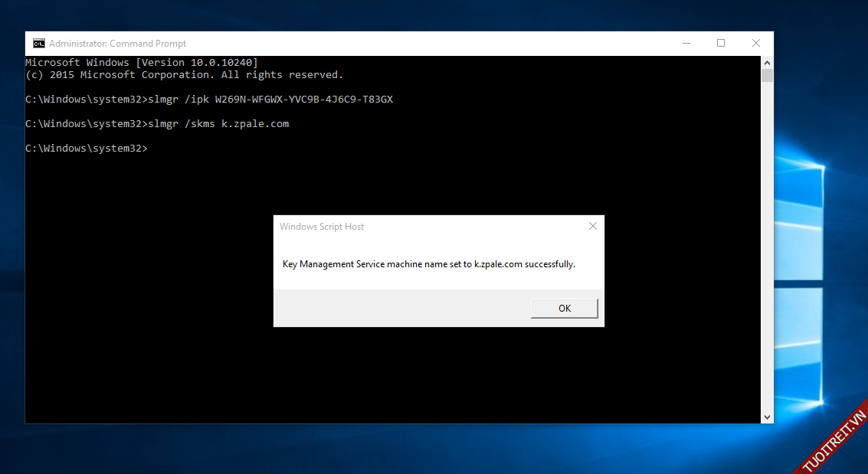Close the Windows Script Host dialog
The image size is (868, 474).
(x=592, y=227)
